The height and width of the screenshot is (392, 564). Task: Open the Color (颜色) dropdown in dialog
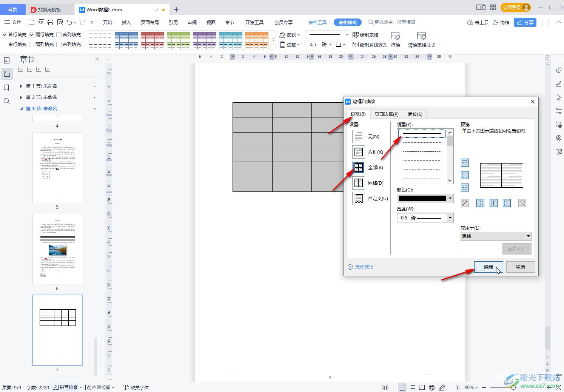pos(450,199)
